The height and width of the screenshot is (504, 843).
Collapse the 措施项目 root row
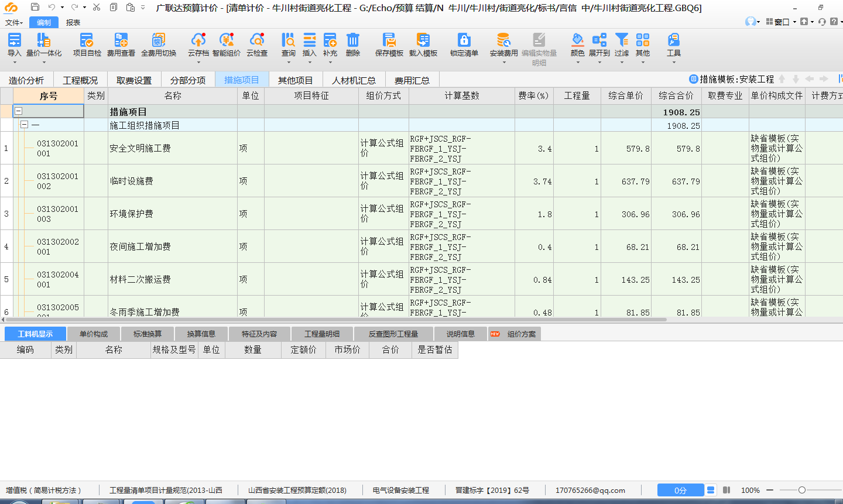click(18, 111)
